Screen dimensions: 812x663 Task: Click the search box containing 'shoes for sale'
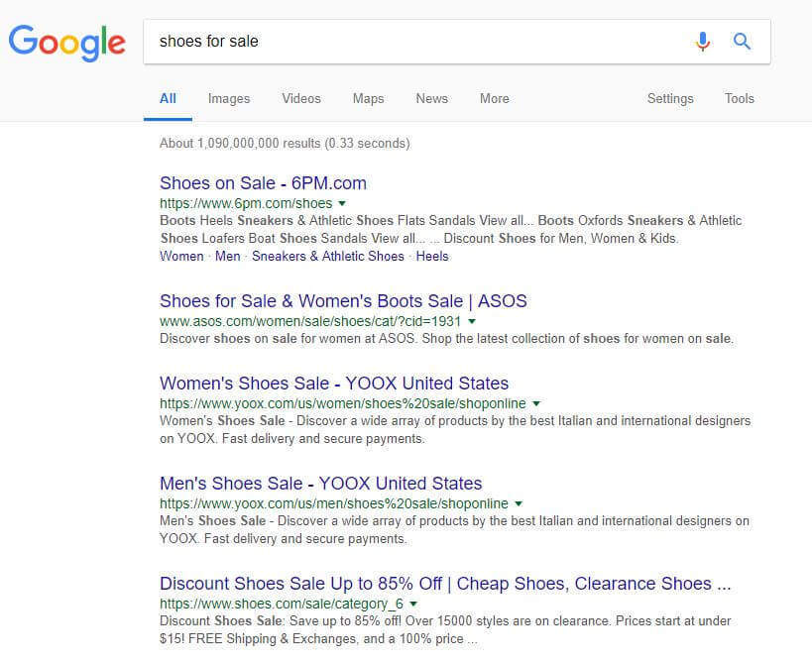pos(457,42)
